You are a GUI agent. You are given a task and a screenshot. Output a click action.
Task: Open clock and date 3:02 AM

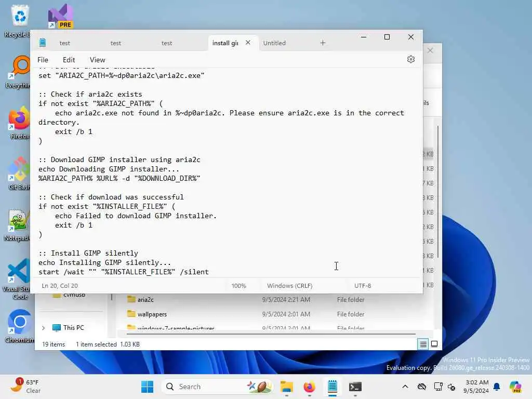[x=476, y=387]
